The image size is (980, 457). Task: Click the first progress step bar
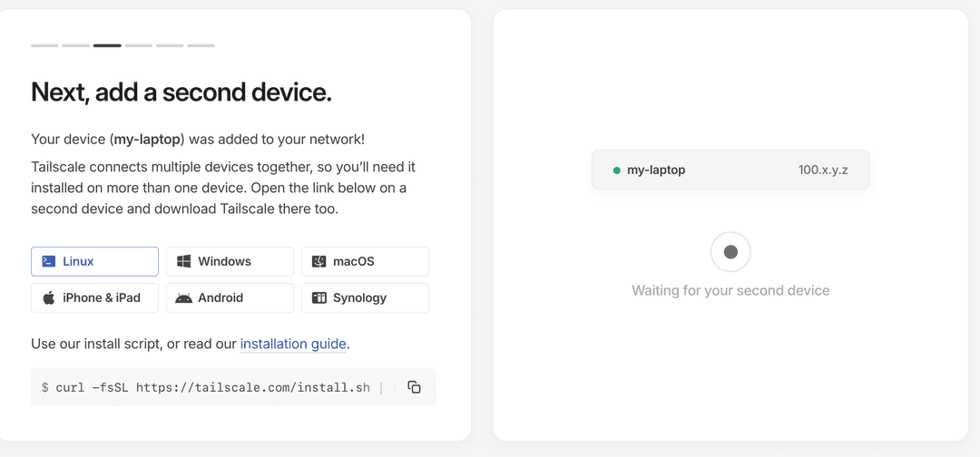click(44, 45)
